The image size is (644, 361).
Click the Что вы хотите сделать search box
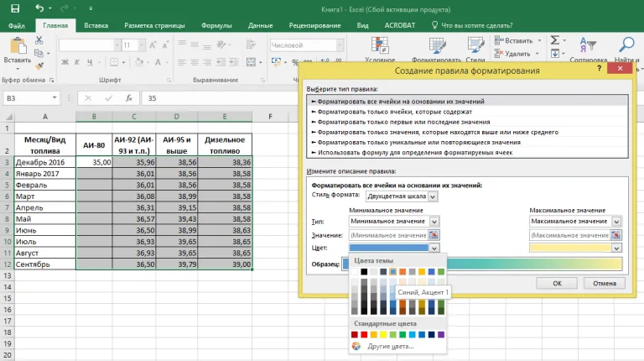(x=472, y=25)
